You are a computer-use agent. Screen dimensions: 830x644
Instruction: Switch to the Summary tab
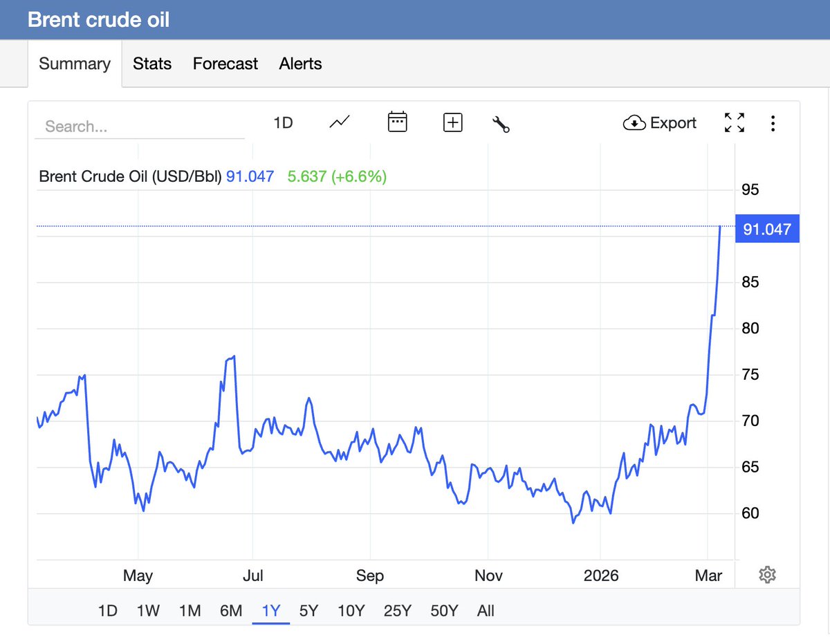pos(75,64)
